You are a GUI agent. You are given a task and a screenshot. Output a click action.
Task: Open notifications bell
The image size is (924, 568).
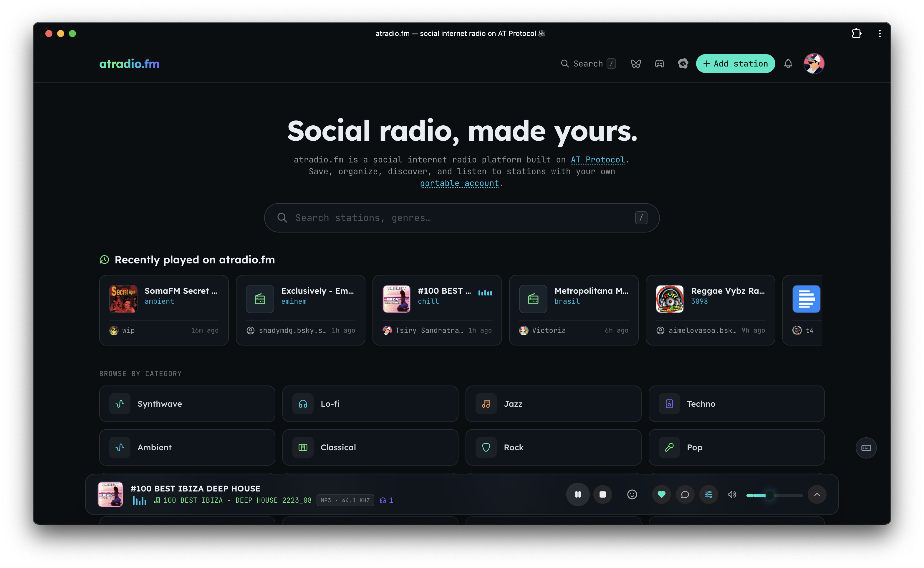coord(788,64)
